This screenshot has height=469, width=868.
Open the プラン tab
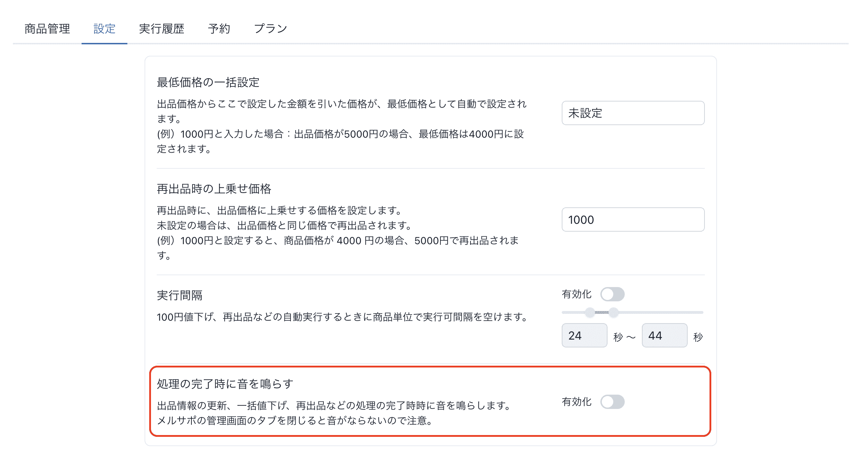pos(270,29)
